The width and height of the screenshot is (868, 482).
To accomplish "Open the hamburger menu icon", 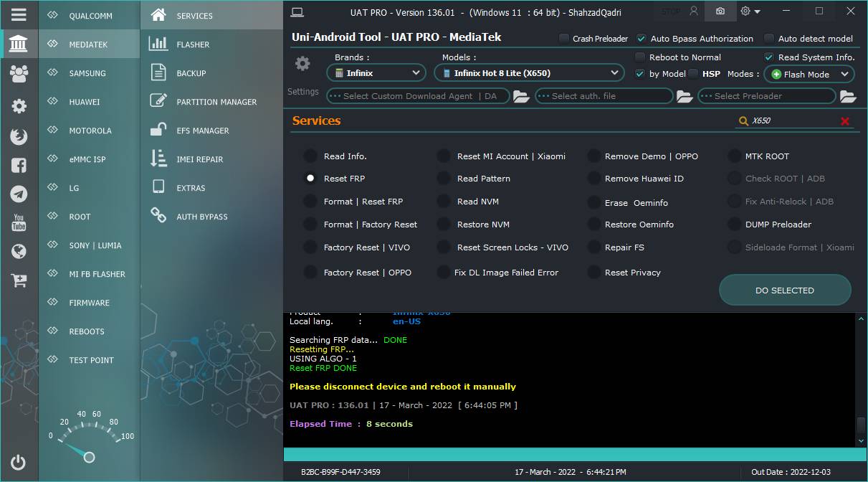I will [19, 14].
